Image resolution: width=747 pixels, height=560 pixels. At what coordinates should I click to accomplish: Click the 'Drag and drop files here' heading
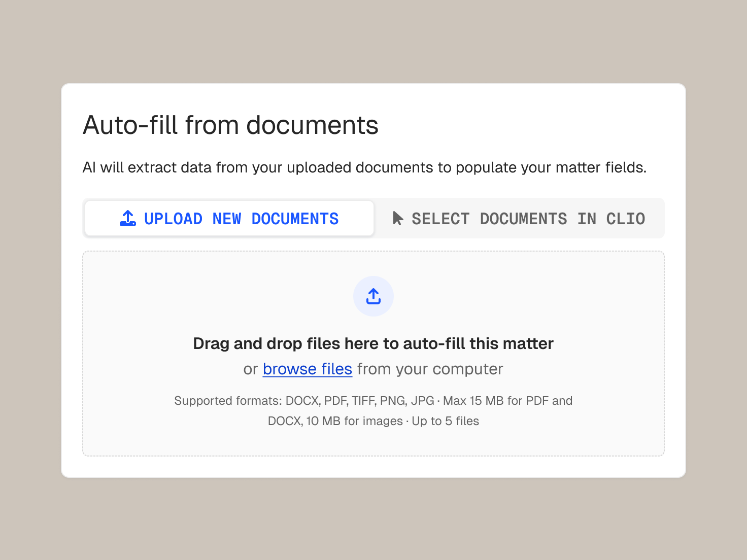pos(373,343)
